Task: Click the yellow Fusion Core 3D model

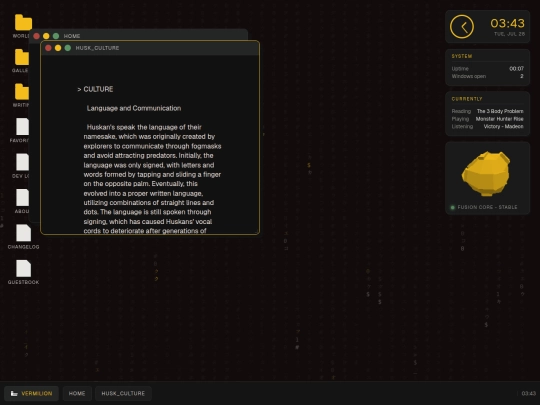Action: tap(486, 174)
